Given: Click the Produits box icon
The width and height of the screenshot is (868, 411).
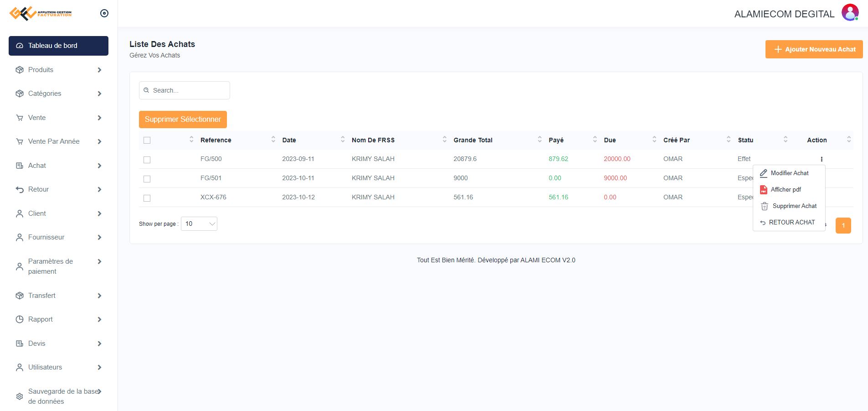Looking at the screenshot, I should click(20, 70).
